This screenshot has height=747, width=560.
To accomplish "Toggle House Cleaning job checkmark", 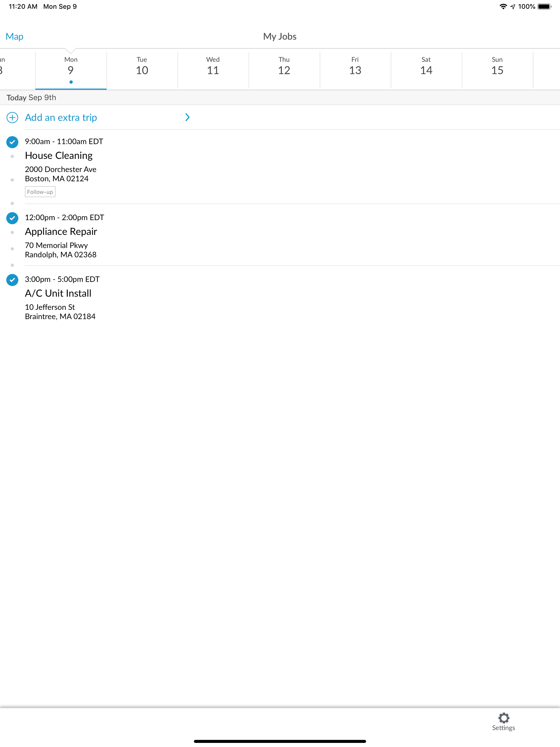I will [13, 142].
